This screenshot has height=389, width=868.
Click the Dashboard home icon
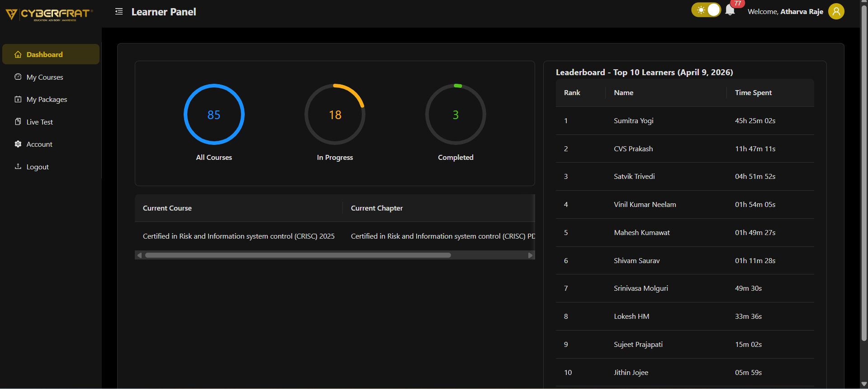pos(18,54)
